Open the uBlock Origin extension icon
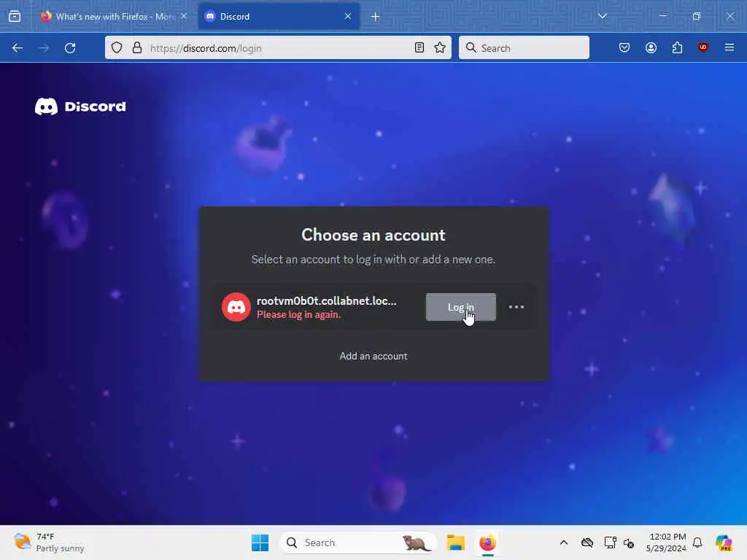This screenshot has width=747, height=560. [x=703, y=47]
